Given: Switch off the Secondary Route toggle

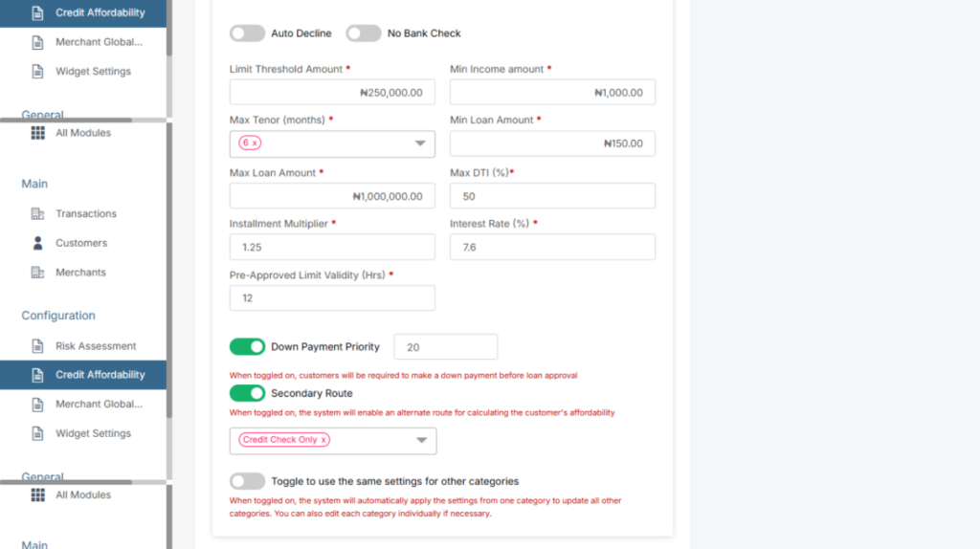Looking at the screenshot, I should (247, 393).
